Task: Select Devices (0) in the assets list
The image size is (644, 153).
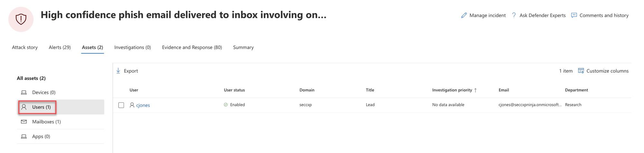Action: (44, 92)
